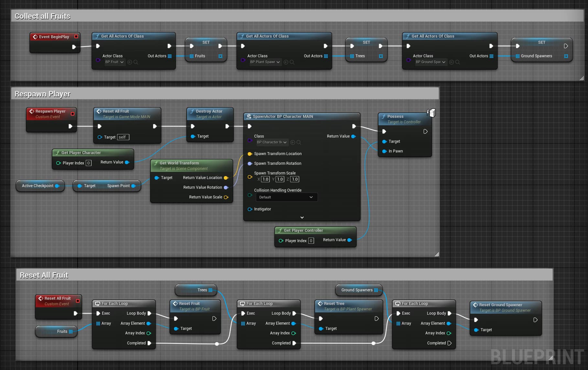The image size is (588, 370).
Task: Click the Respawn Player custom event delegate pin
Action: point(72,114)
